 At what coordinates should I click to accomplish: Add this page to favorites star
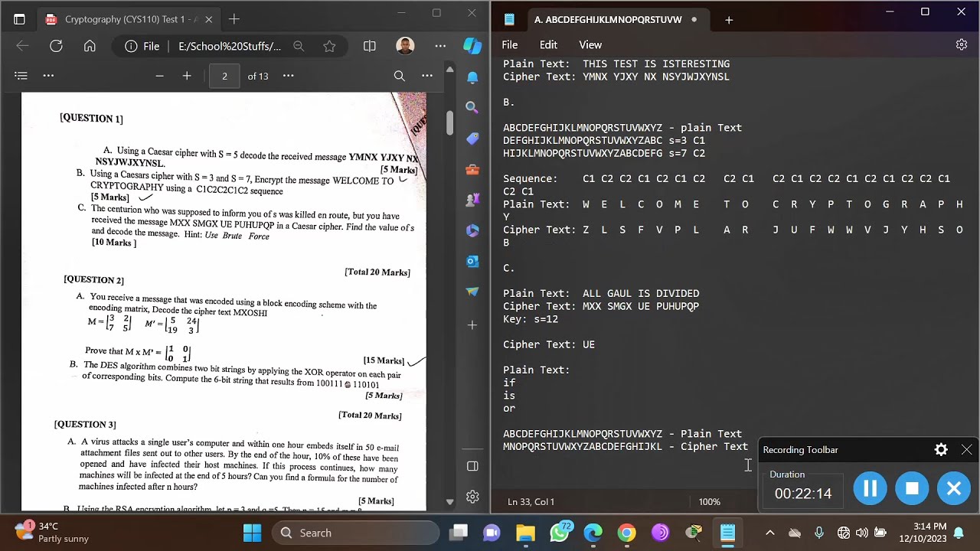[x=329, y=46]
